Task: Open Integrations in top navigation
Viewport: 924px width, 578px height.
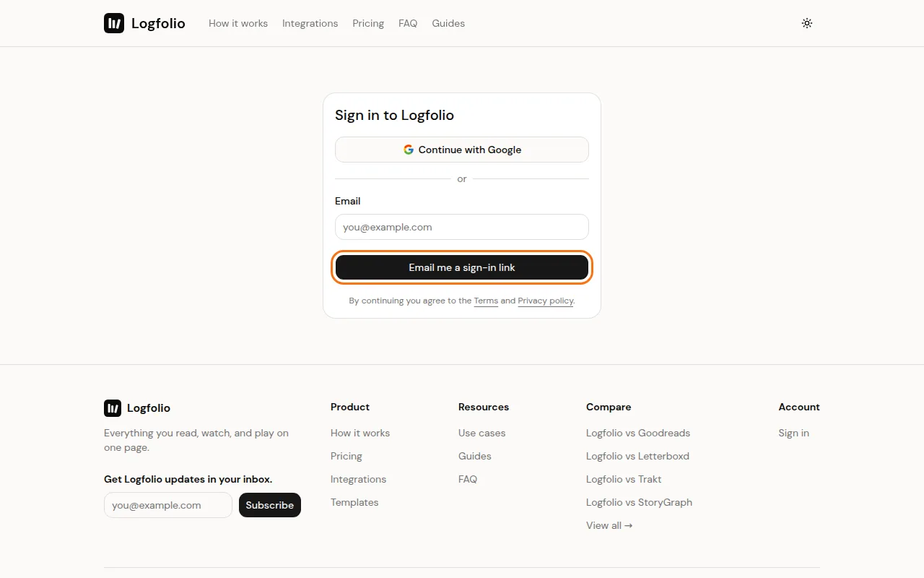Action: pos(310,23)
